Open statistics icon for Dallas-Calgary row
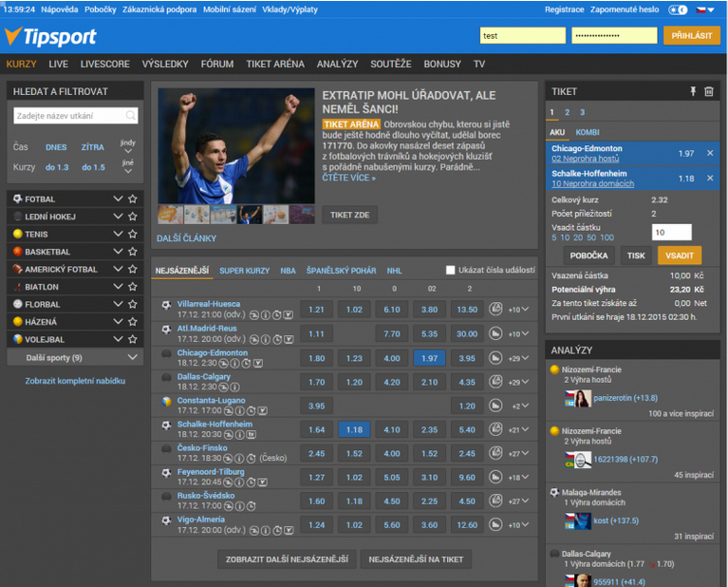728x587 pixels. point(495,382)
